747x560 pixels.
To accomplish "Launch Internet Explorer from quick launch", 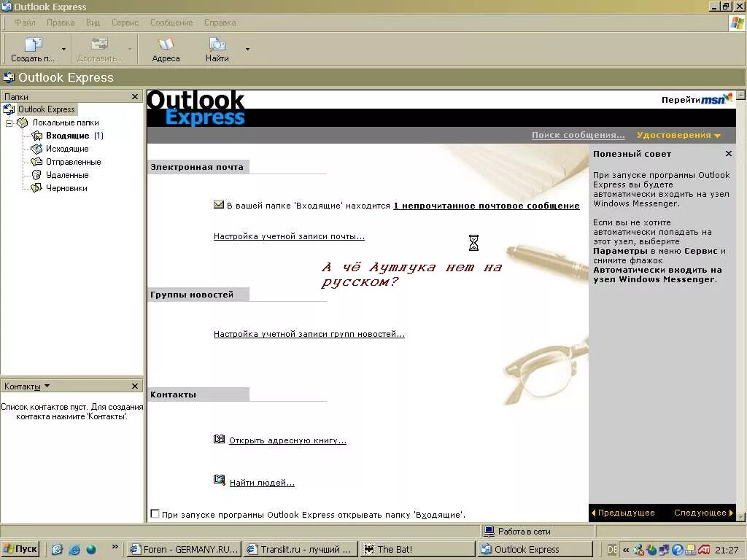I will (x=74, y=549).
